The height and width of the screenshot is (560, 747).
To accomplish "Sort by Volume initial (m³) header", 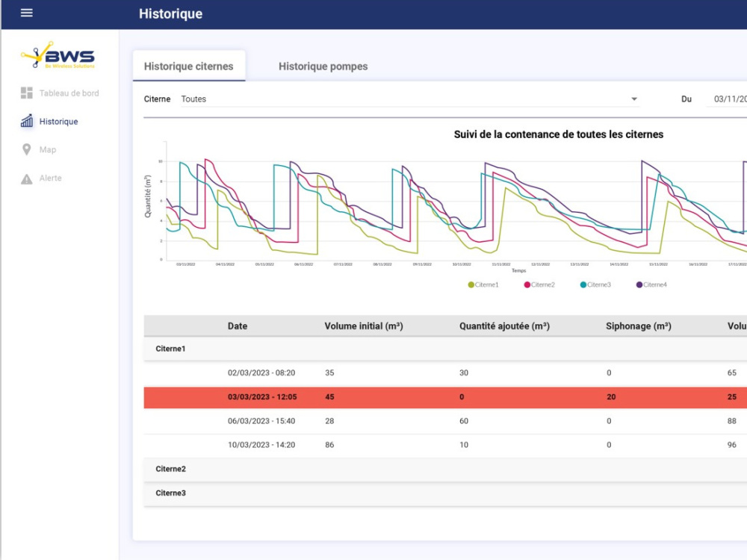I will [x=364, y=326].
